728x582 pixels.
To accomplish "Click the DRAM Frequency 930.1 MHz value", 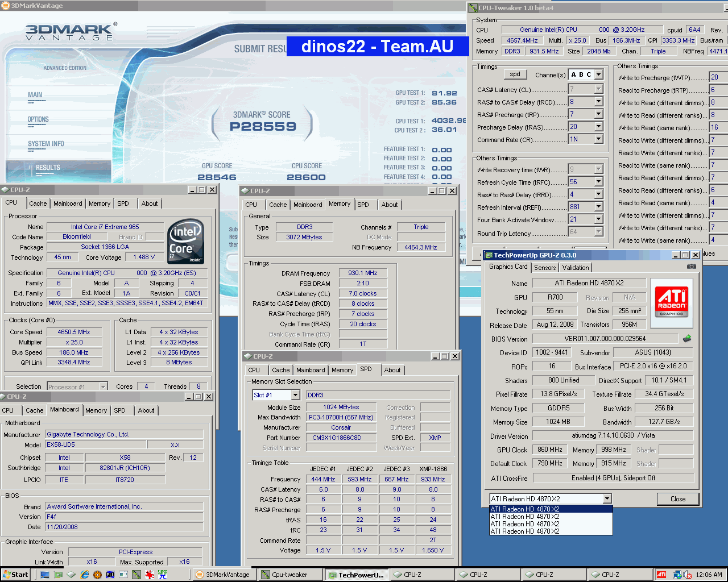I will [363, 273].
